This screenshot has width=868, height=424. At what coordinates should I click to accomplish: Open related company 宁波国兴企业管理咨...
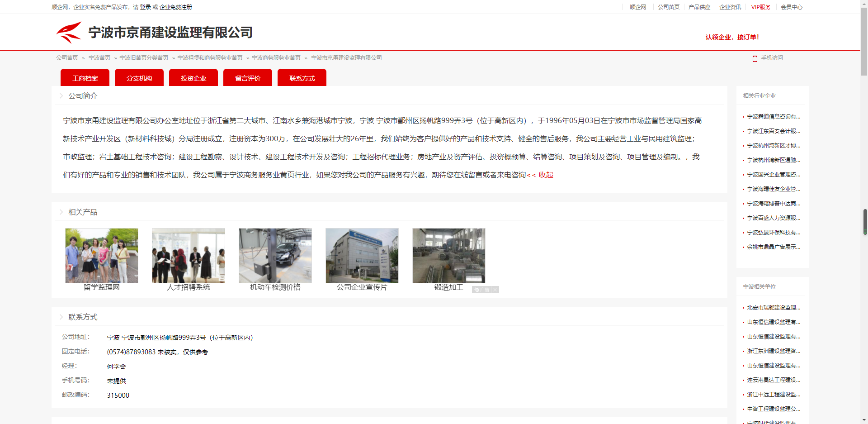(x=774, y=175)
